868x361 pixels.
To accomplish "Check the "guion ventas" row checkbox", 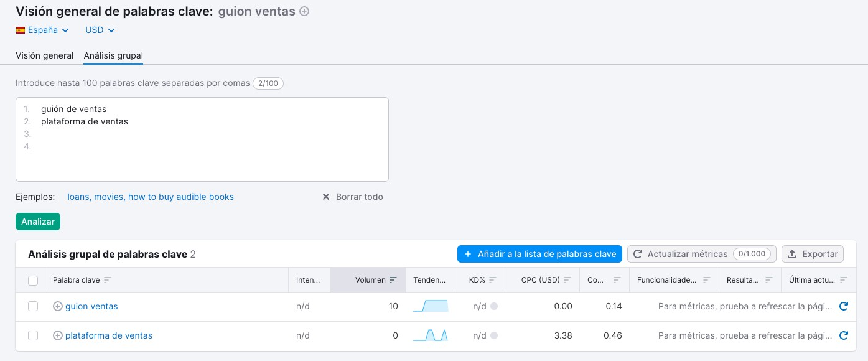I will point(33,306).
